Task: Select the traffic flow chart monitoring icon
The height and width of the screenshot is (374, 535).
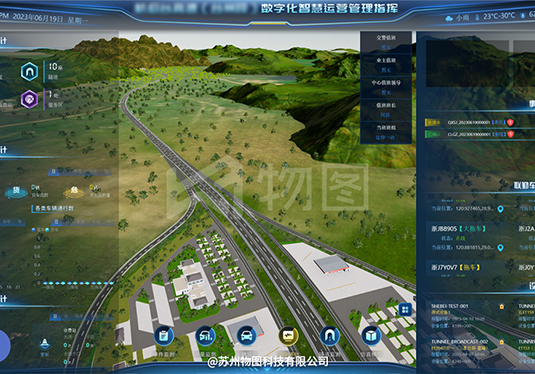Action: click(x=205, y=336)
